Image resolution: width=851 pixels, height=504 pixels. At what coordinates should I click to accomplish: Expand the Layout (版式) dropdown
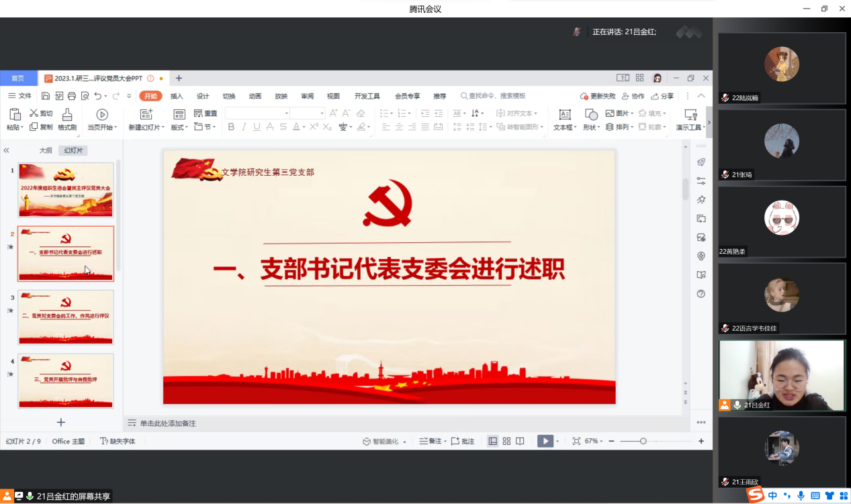click(180, 127)
